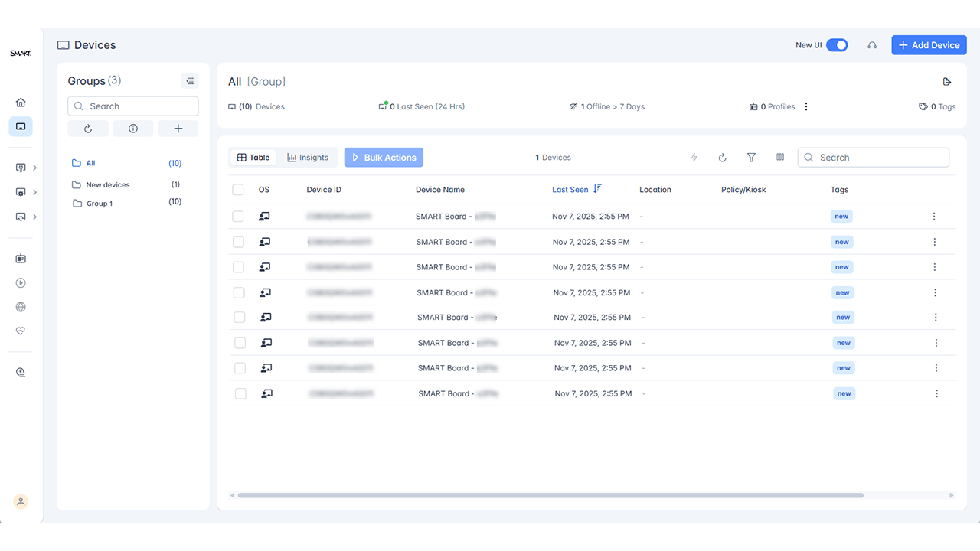Sort by Last Seen column header
980x551 pixels.
point(570,189)
